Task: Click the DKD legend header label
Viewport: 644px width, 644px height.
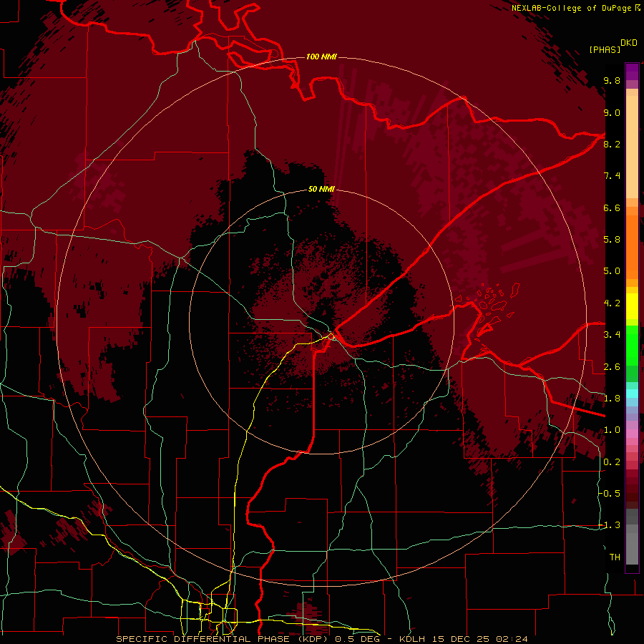Action: [x=629, y=43]
